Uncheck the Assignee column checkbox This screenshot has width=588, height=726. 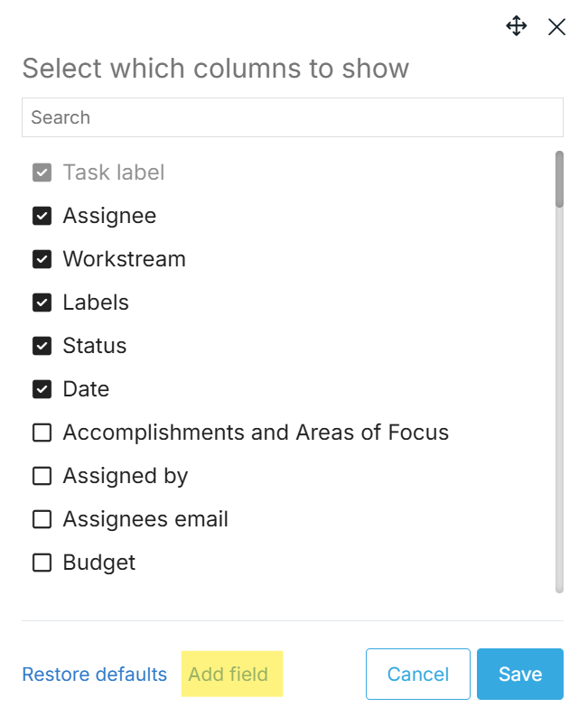(42, 216)
